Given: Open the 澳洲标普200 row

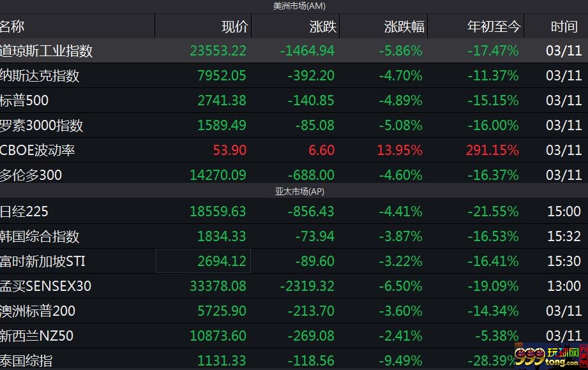Looking at the screenshot, I should coord(294,311).
